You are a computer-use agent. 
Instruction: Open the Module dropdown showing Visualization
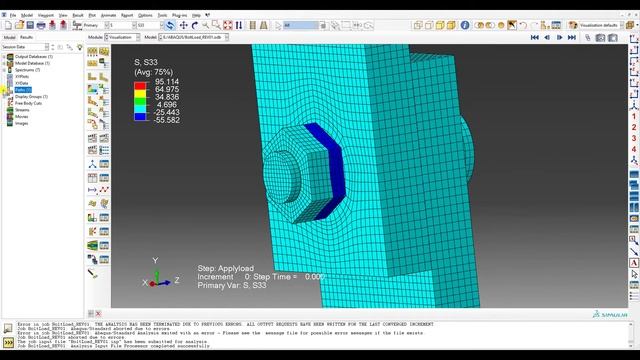[122, 37]
